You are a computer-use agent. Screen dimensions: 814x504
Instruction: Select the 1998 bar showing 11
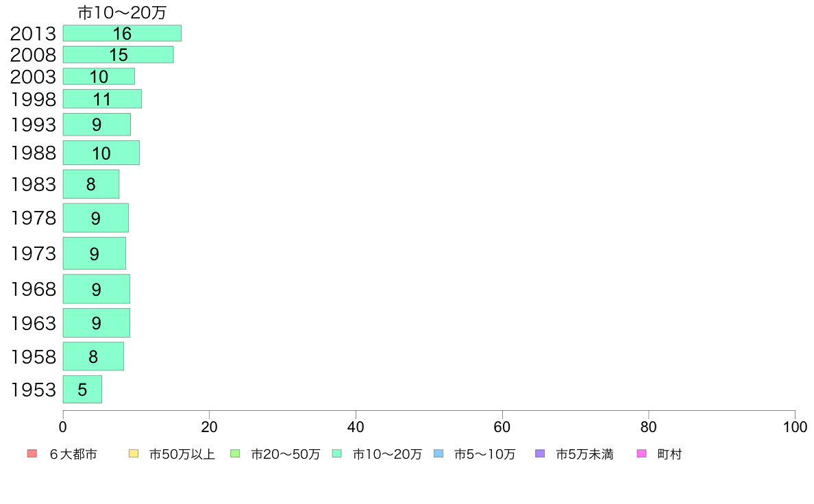click(102, 99)
